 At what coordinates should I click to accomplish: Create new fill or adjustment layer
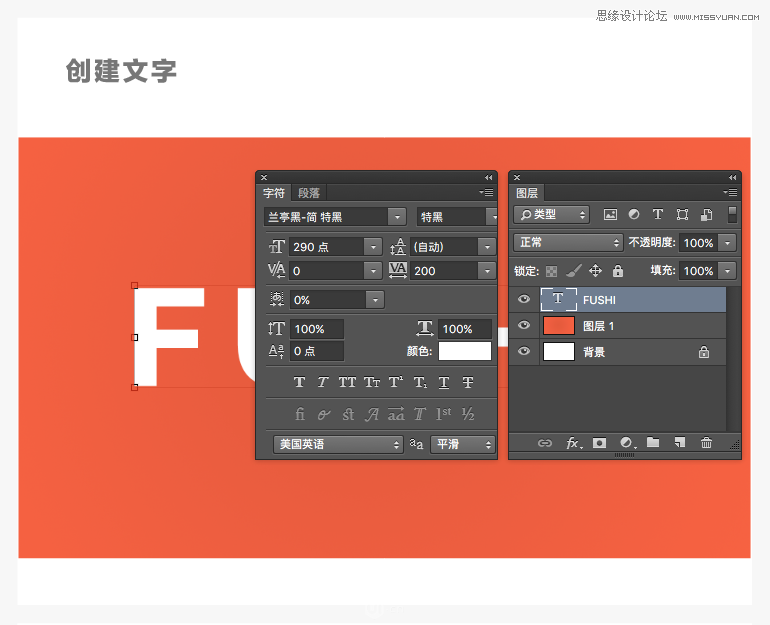tap(627, 443)
